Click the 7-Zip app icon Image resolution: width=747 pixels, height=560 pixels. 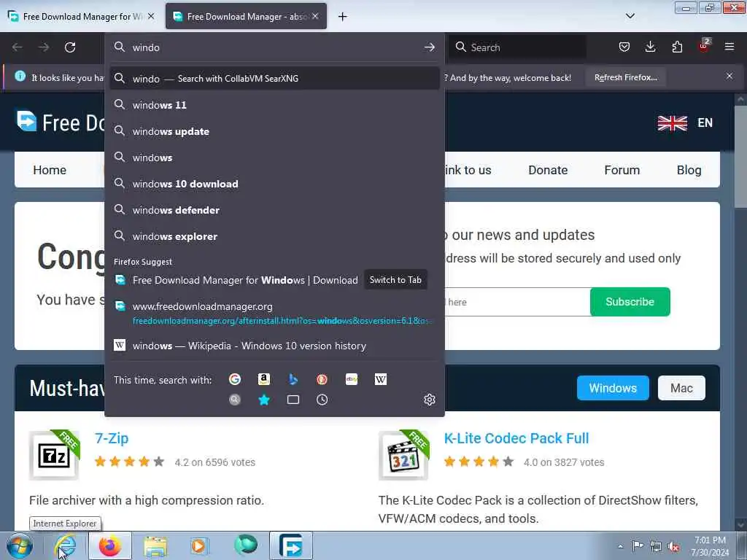tap(54, 455)
